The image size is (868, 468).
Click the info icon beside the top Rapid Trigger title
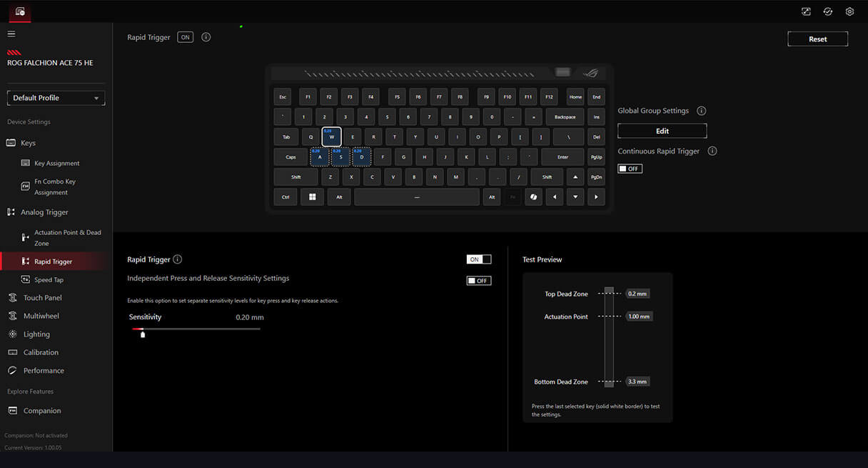(x=206, y=37)
